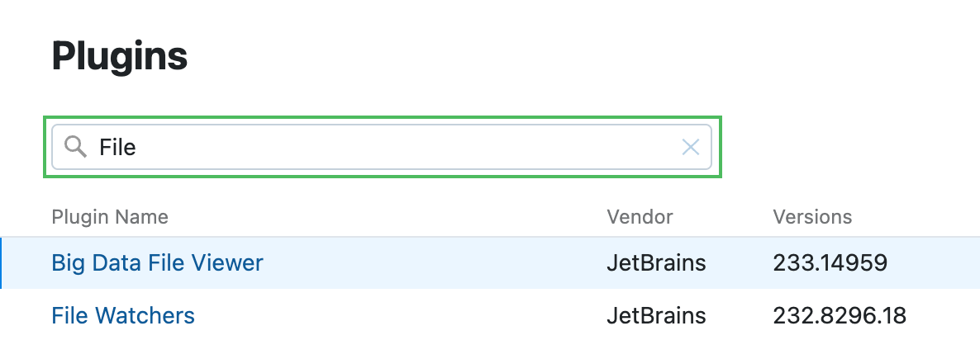
Task: Click JetBrains vendor in File Watchers row
Action: click(x=656, y=315)
